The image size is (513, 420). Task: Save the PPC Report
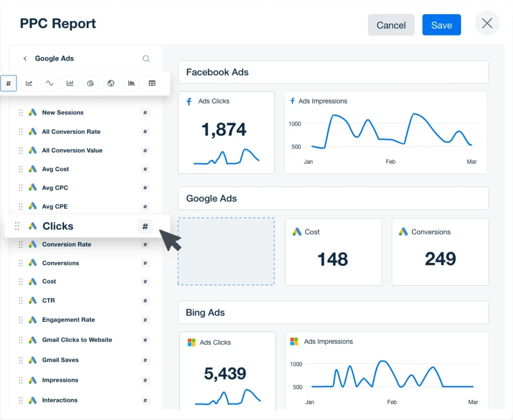coord(441,25)
